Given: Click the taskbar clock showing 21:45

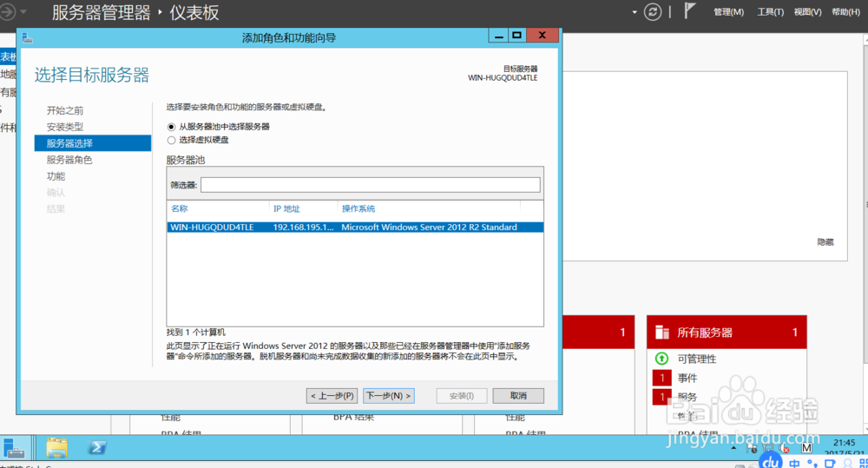Looking at the screenshot, I should coord(845,443).
